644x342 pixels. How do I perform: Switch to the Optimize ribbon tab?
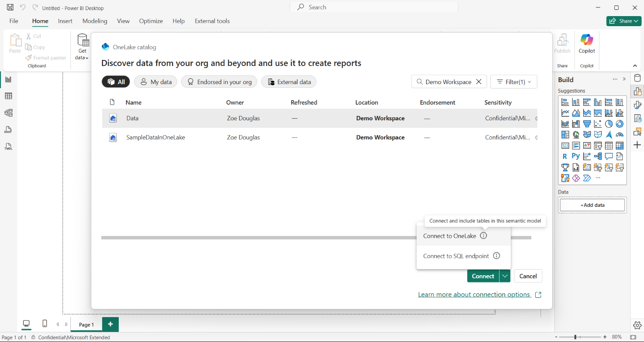tap(151, 21)
